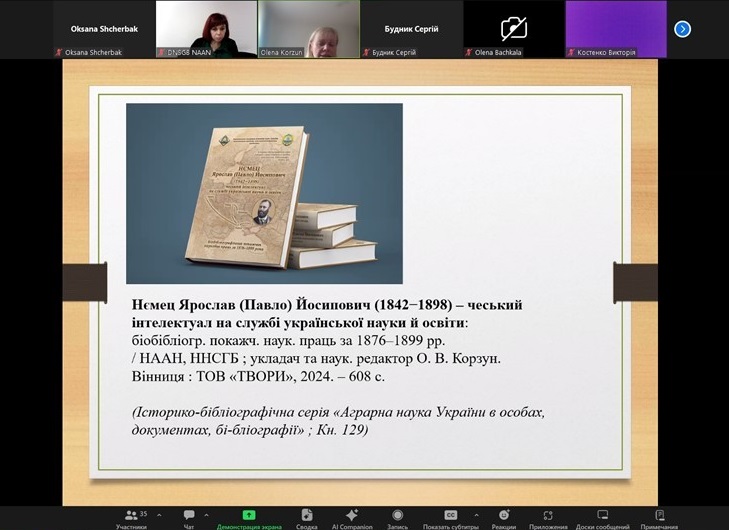Open the Участники participants panel
This screenshot has width=729, height=530.
pyautogui.click(x=132, y=519)
